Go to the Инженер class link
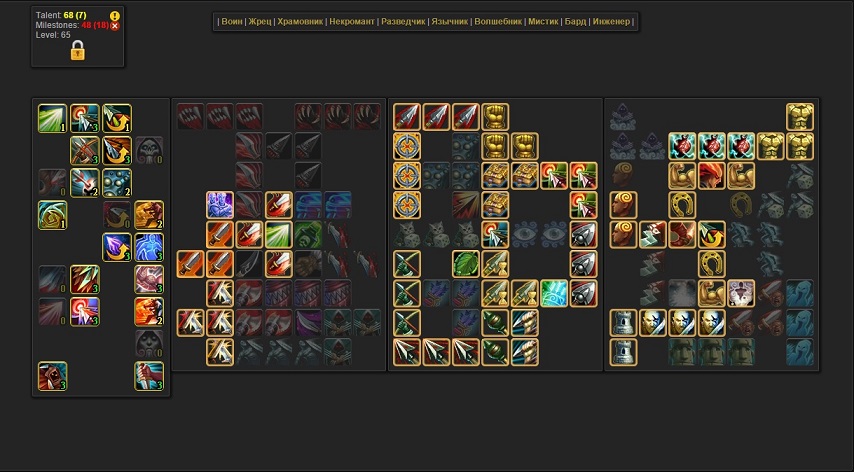Image resolution: width=854 pixels, height=472 pixels. (x=611, y=21)
